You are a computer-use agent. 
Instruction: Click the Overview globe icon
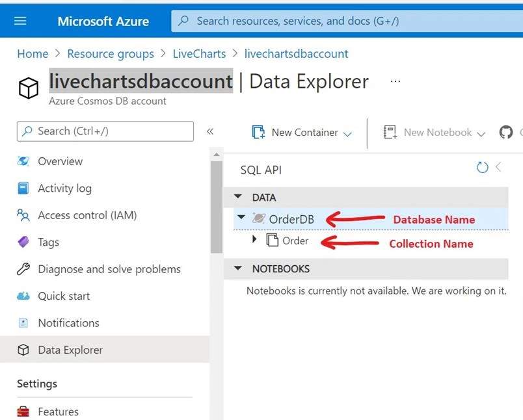(23, 161)
